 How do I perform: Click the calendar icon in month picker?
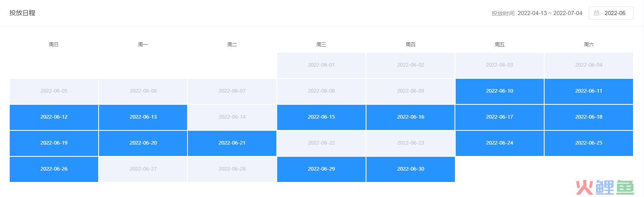click(x=597, y=13)
